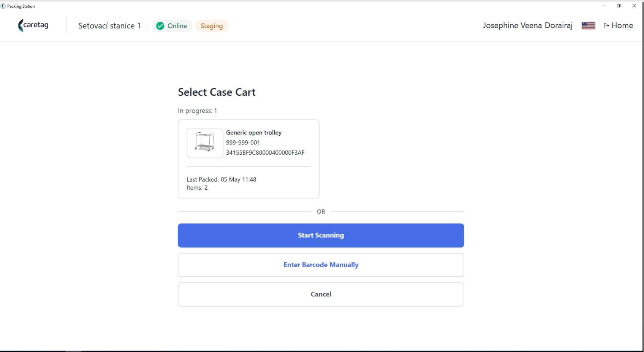Click user name Josephine Veena Dorairaj

click(x=528, y=25)
